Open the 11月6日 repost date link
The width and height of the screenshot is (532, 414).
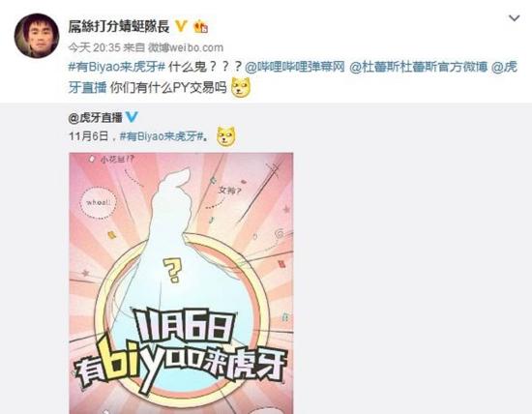89,136
